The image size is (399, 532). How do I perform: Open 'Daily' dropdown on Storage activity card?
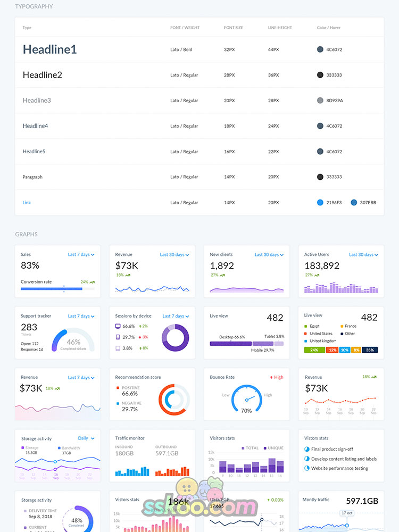pos(86,438)
